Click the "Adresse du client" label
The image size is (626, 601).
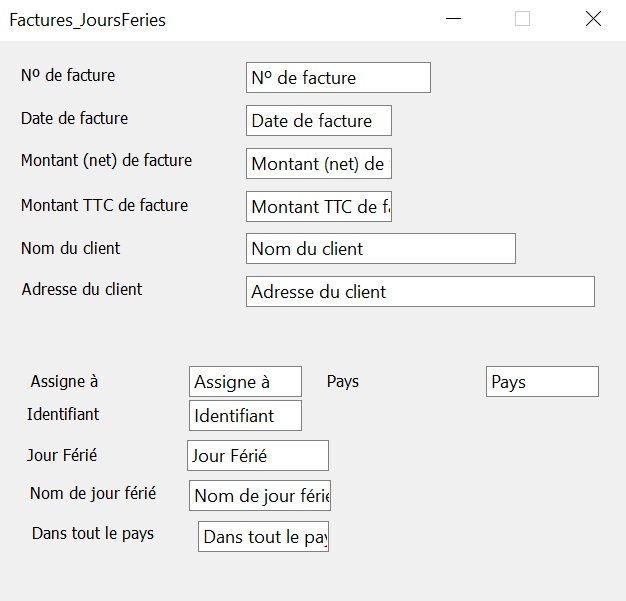coord(82,289)
